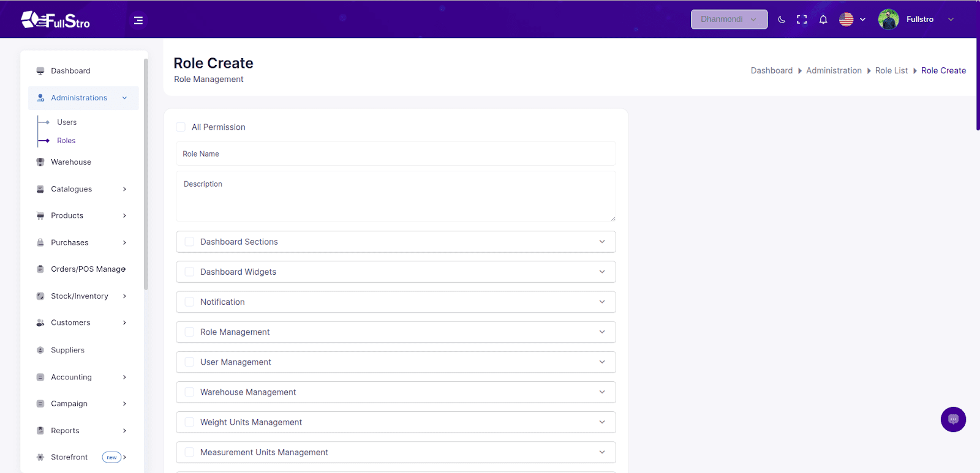Click the FullStro logo
The height and width of the screenshot is (473, 980).
tap(55, 20)
